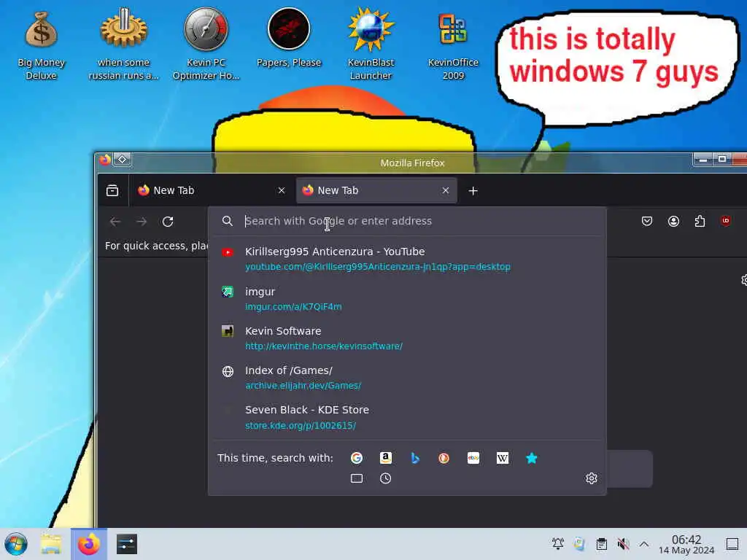Image resolution: width=747 pixels, height=560 pixels.
Task: Click the Firefox list all tabs button
Action: 112,190
